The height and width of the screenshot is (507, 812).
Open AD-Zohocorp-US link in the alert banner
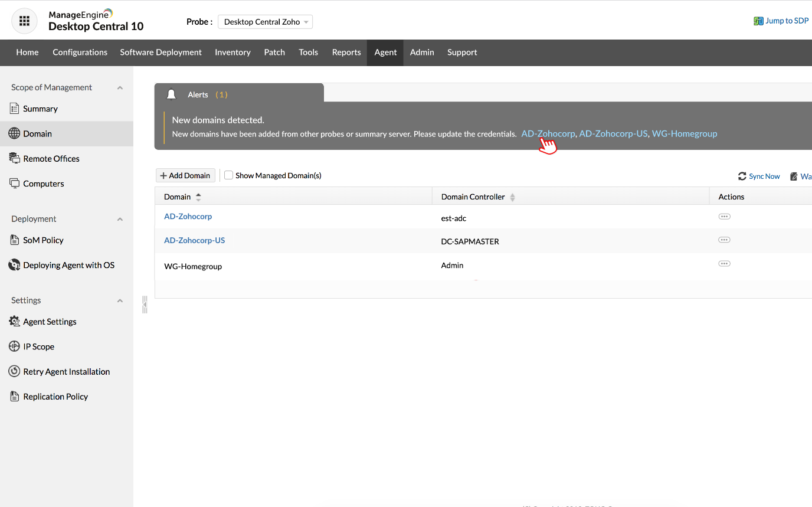point(613,134)
